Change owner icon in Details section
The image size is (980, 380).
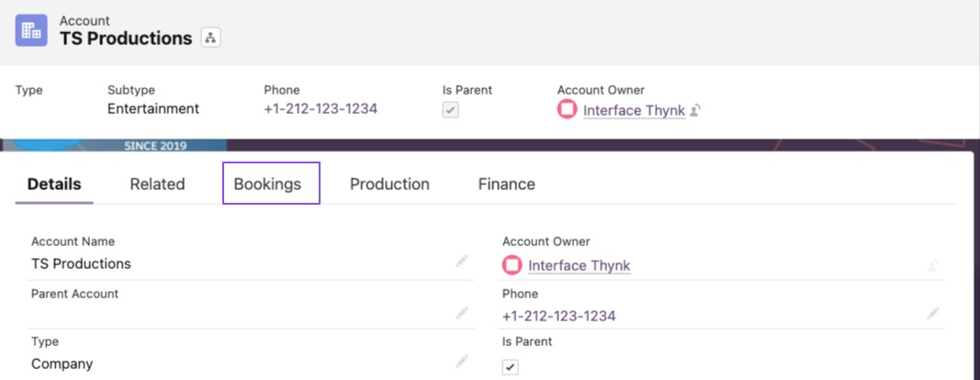click(x=933, y=265)
